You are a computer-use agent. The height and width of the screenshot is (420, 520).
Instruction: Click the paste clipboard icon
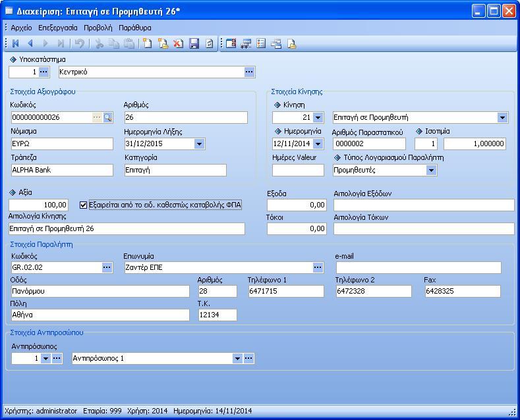coord(129,43)
